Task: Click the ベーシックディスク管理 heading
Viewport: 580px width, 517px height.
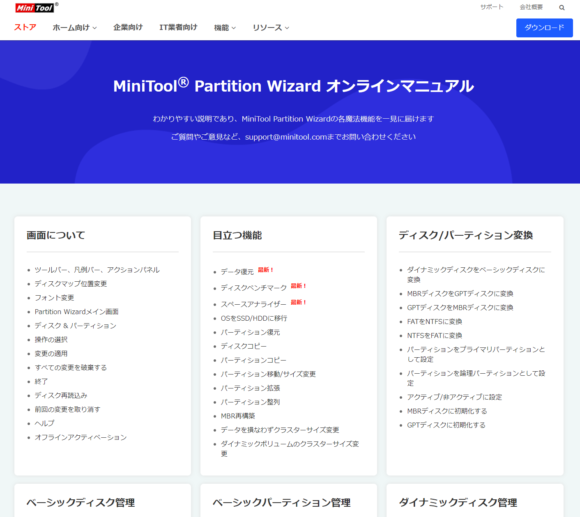Action: pos(81,503)
